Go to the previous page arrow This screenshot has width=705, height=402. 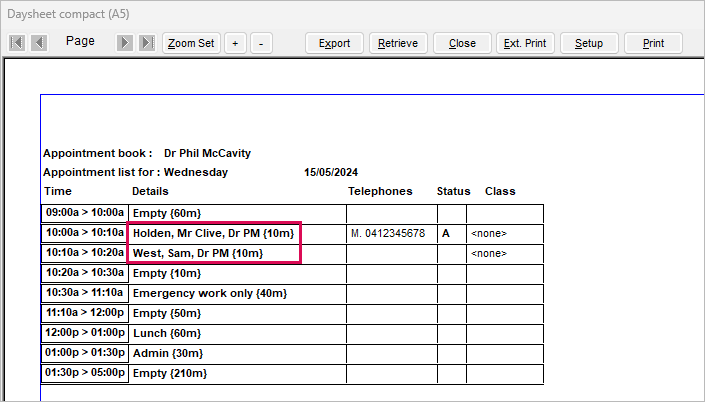[x=39, y=43]
